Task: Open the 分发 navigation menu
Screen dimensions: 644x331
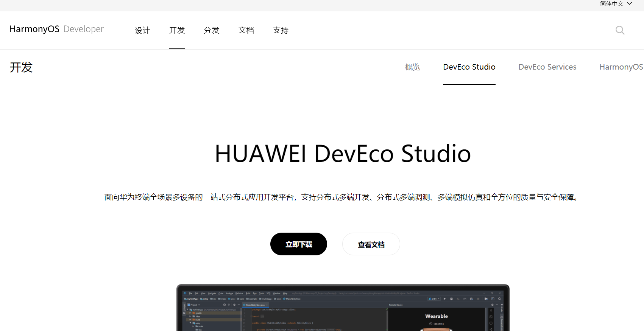Action: 212,30
